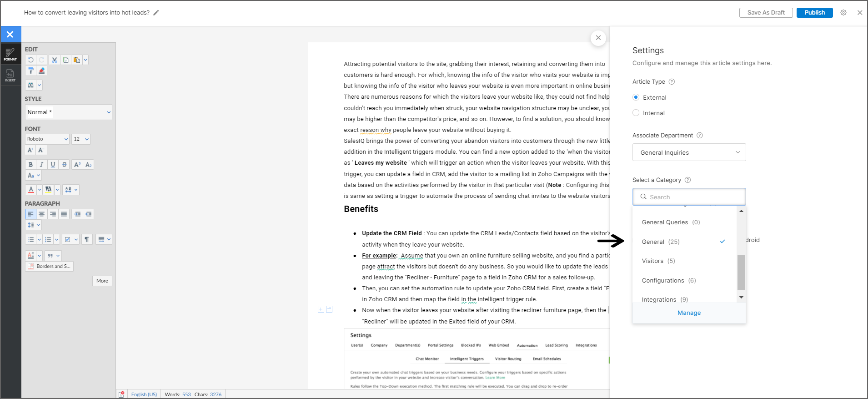The height and width of the screenshot is (399, 868).
Task: Increase paragraph indent
Action: click(77, 214)
